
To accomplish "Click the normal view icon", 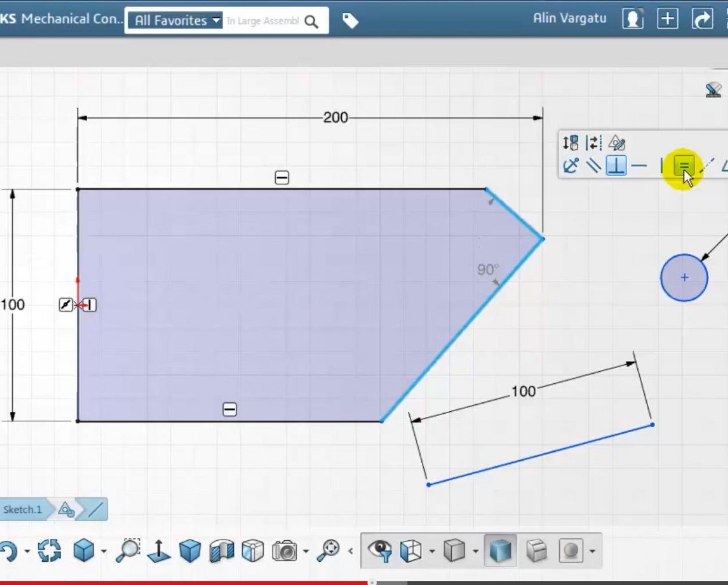I will coord(159,550).
